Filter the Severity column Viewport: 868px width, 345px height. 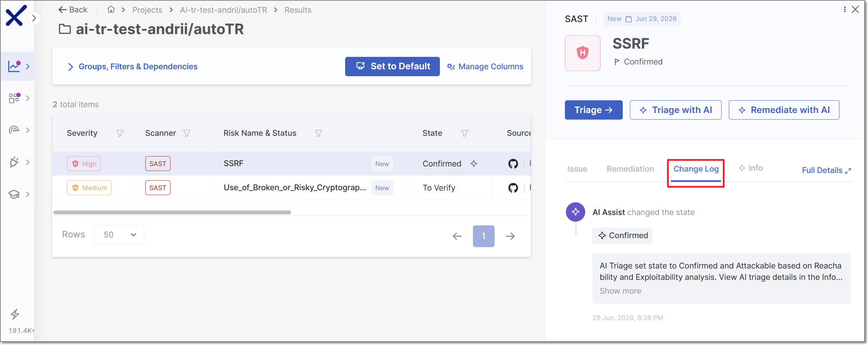click(x=120, y=133)
